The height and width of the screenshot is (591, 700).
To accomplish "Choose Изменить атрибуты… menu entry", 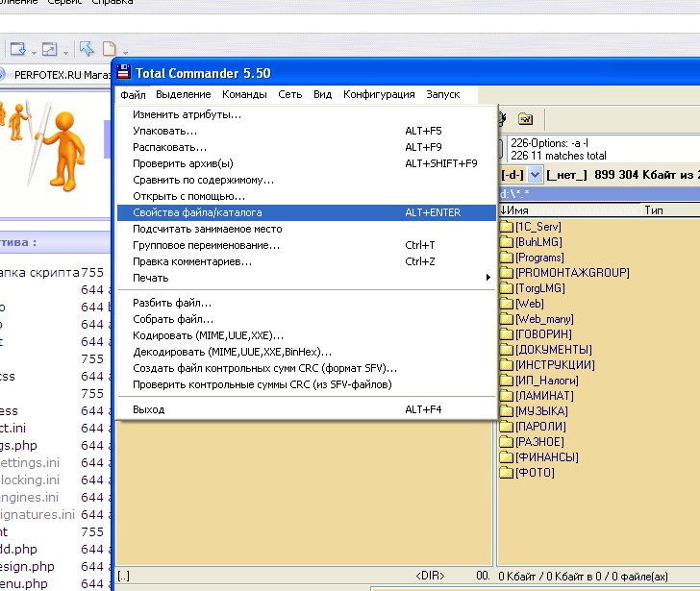I will 307,114.
